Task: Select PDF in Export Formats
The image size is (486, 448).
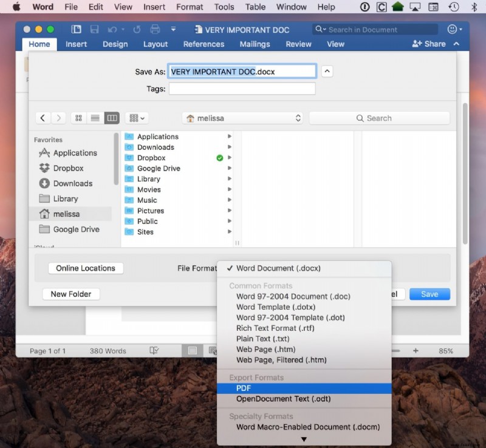Action: point(304,388)
